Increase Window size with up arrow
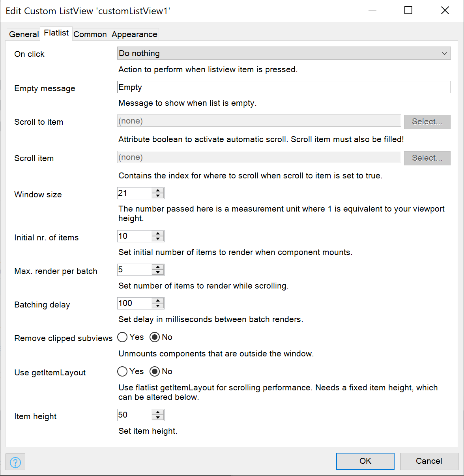This screenshot has height=476, width=464. tap(158, 191)
